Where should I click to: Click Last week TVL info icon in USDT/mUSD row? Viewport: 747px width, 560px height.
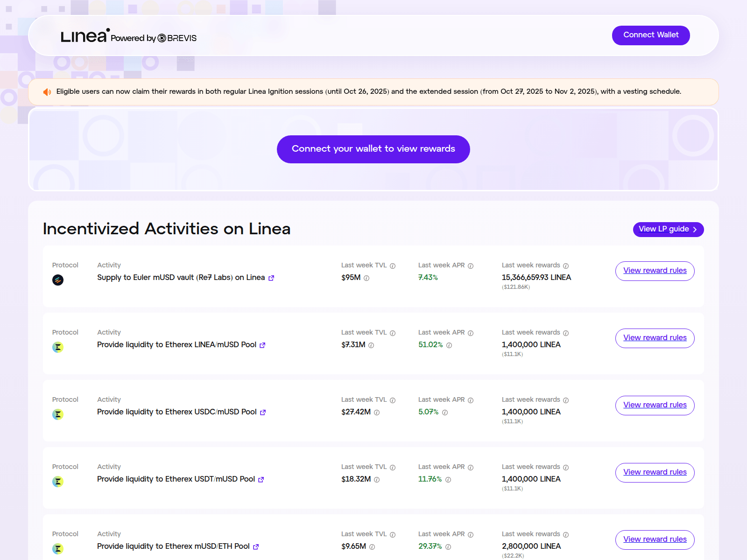(393, 468)
